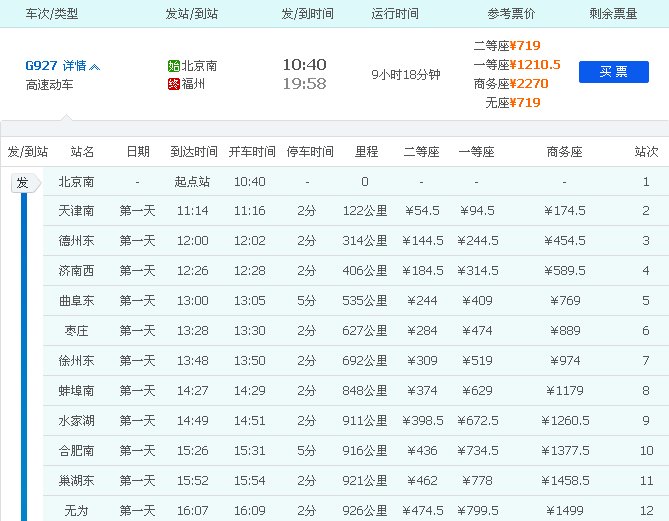Click the blue 买票 button
The image size is (669, 521).
[x=614, y=72]
